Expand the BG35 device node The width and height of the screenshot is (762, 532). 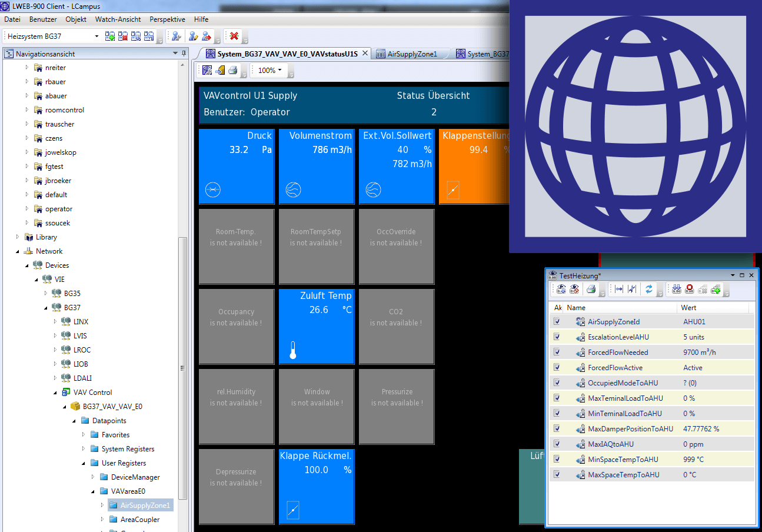pos(45,293)
